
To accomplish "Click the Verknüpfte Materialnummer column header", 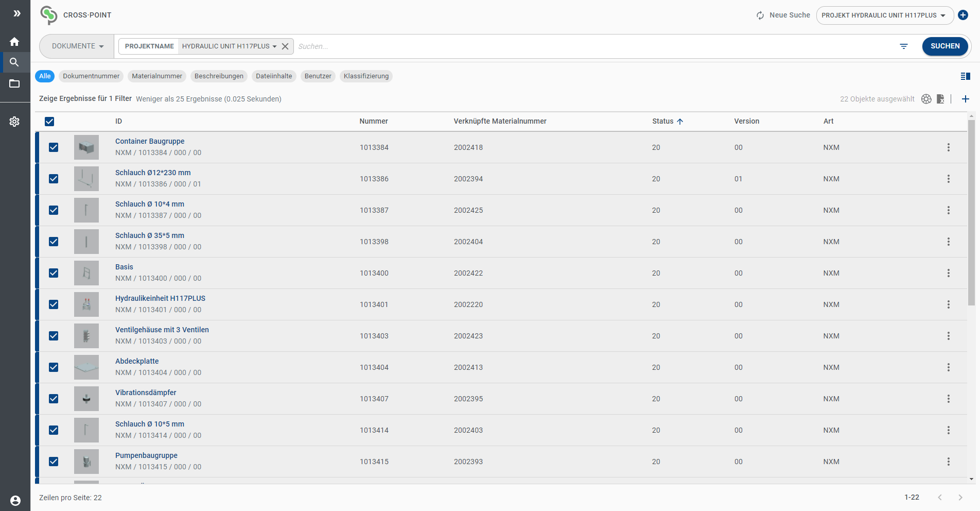I will (500, 122).
